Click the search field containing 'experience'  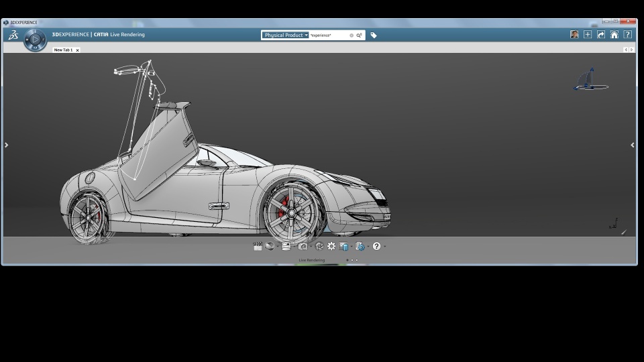(329, 36)
